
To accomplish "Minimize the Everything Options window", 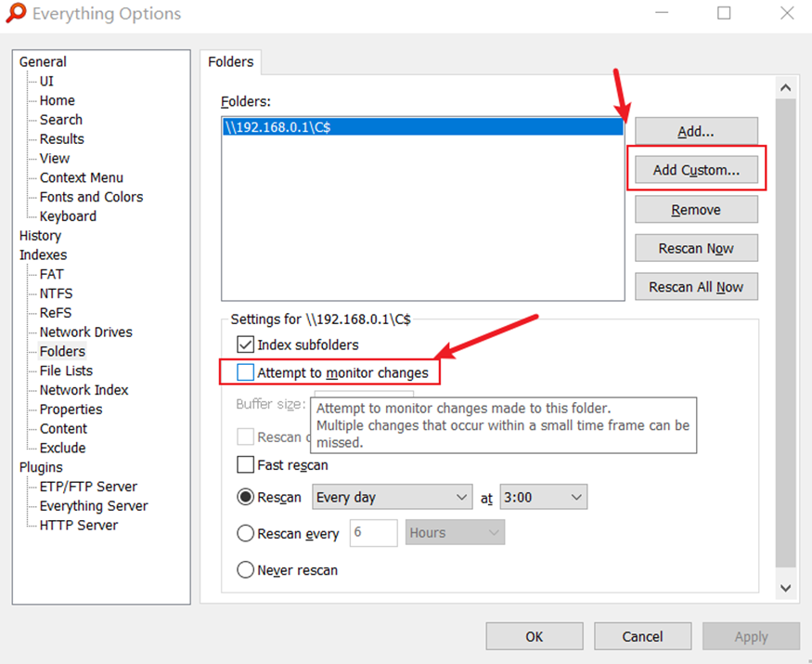I will point(662,13).
